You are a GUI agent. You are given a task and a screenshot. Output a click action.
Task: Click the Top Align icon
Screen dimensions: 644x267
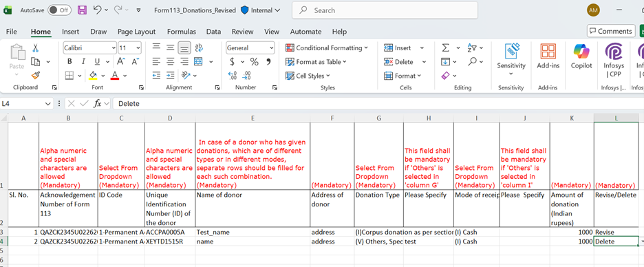pos(156,47)
